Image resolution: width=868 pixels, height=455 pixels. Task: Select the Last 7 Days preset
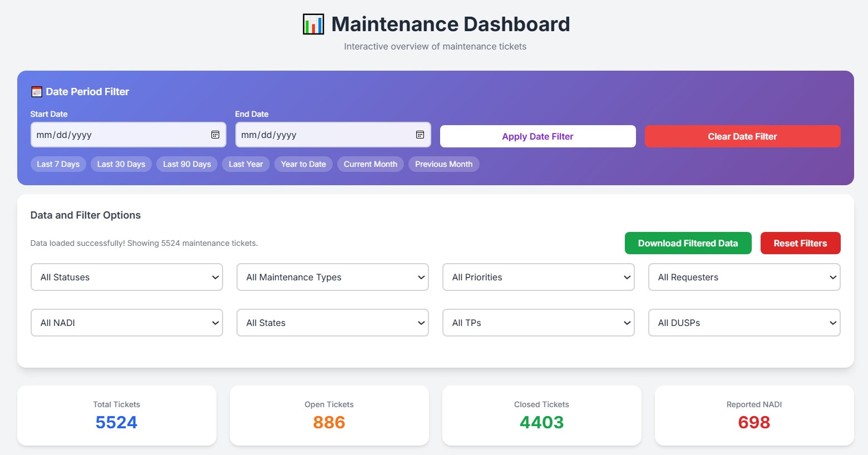tap(58, 164)
